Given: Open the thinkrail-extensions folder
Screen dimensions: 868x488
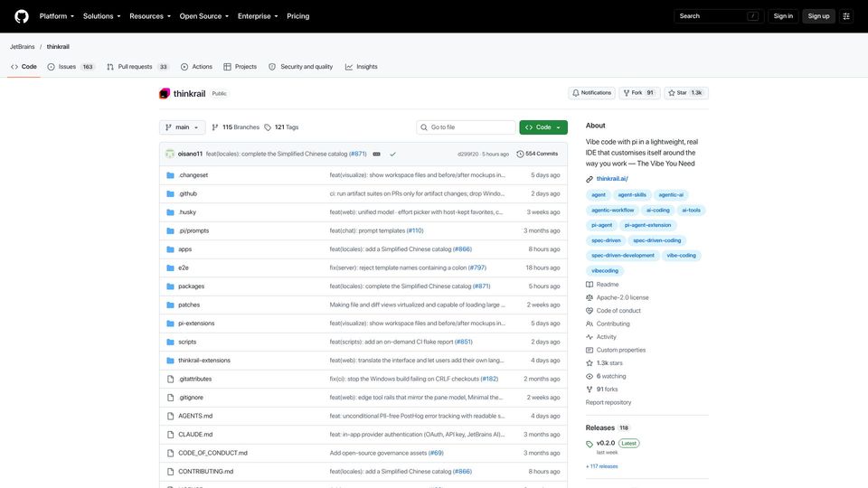Looking at the screenshot, I should 203,361.
